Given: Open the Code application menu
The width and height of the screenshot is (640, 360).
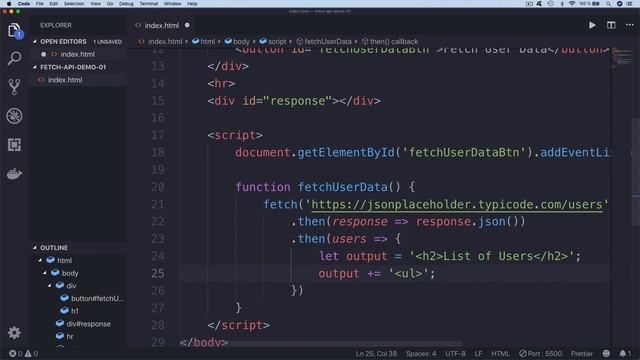Looking at the screenshot, I should pyautogui.click(x=24, y=4).
